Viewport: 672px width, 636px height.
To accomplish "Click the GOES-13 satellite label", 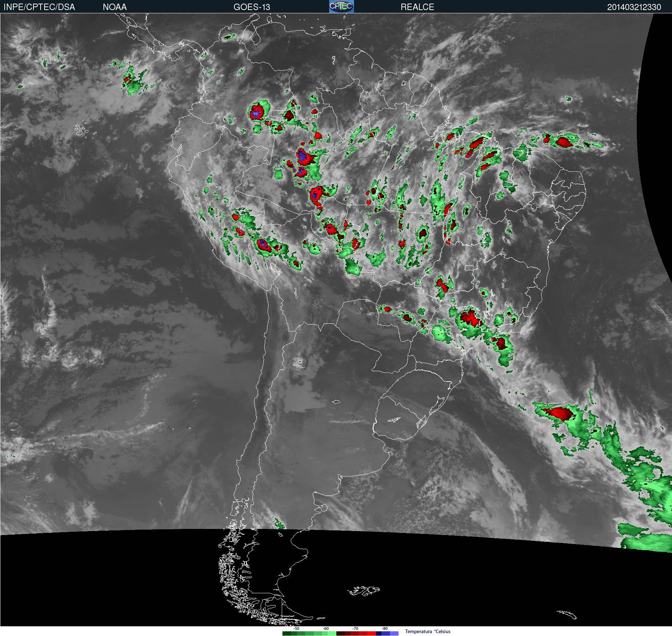I will coord(252,7).
